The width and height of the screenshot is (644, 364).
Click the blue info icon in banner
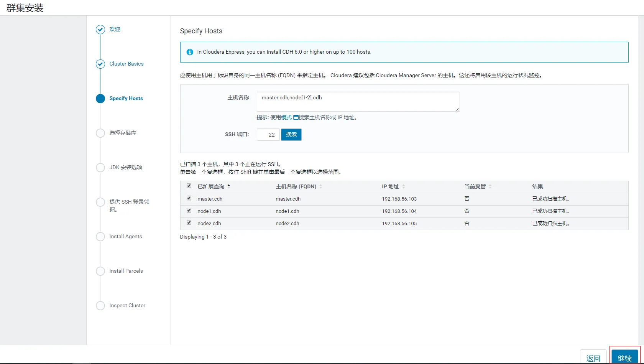click(x=190, y=52)
